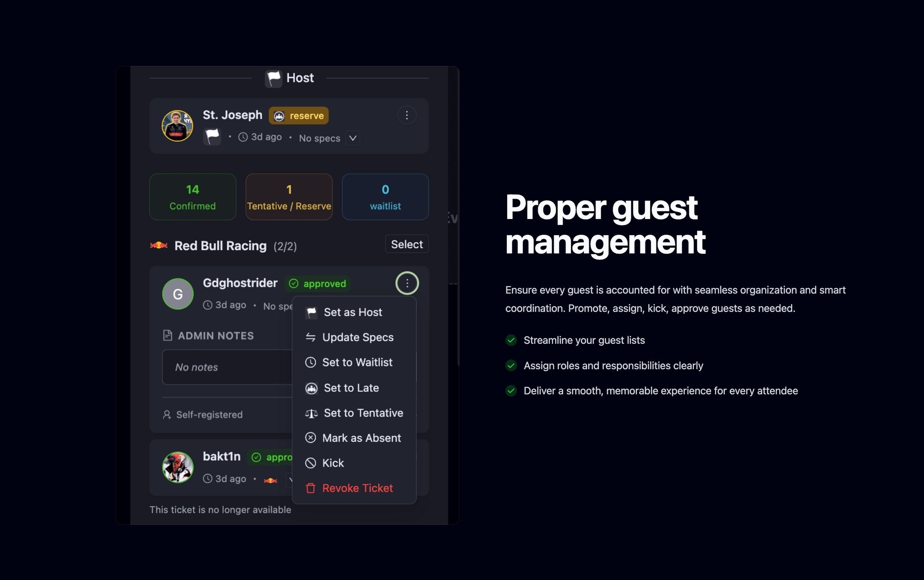Expand the No specs dropdown for St. Joseph
The height and width of the screenshot is (580, 924).
[x=353, y=138]
